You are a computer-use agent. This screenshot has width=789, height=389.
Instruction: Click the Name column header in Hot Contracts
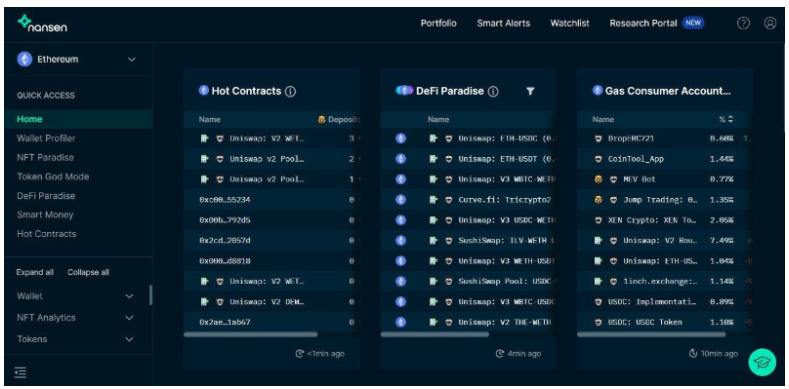click(x=209, y=120)
